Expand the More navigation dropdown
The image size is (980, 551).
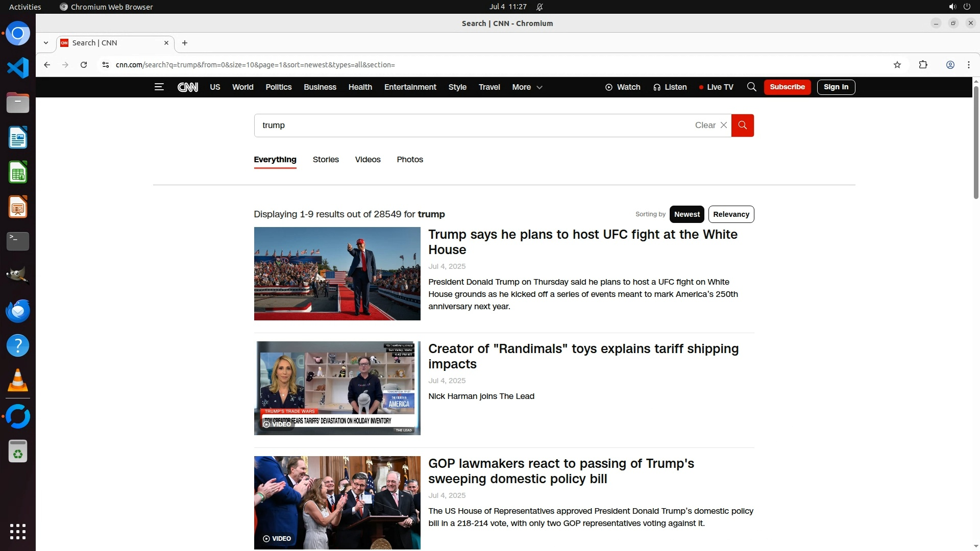[x=527, y=87]
